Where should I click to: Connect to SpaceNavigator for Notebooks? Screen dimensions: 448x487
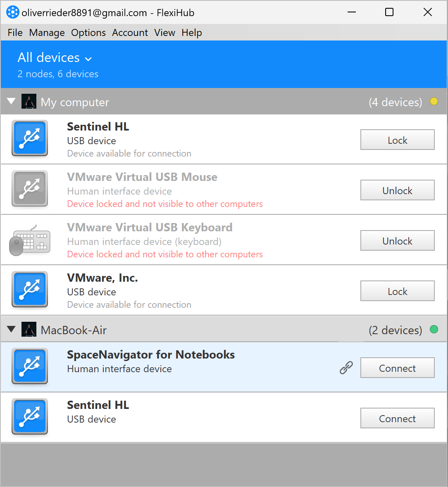(397, 368)
